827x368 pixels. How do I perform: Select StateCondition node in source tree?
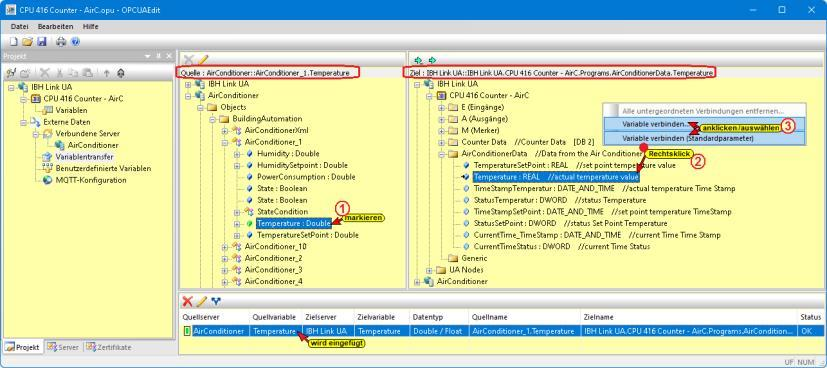pyautogui.click(x=282, y=212)
